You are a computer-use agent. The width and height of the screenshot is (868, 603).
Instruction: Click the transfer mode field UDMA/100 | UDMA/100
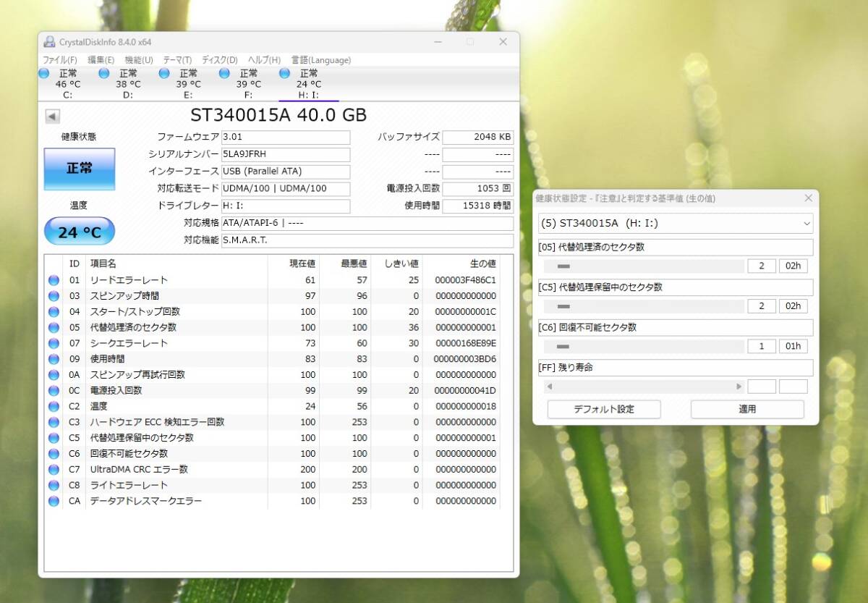point(286,189)
